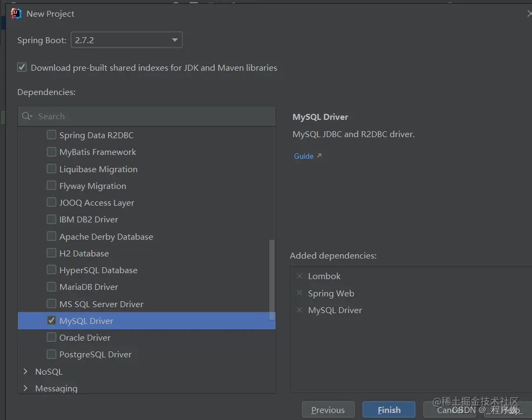Click the MySQL Driver added dependency text
Image resolution: width=532 pixels, height=420 pixels.
click(x=335, y=310)
